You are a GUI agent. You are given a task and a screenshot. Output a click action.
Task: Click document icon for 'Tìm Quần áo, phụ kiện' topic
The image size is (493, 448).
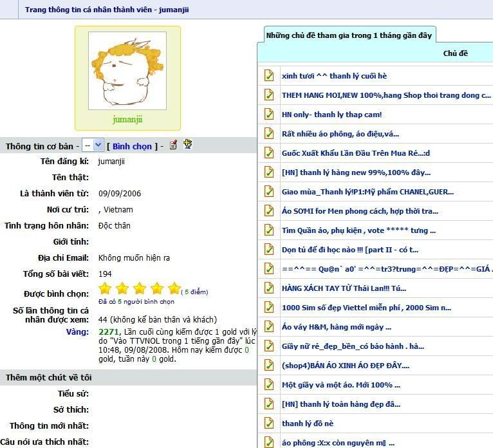point(269,230)
